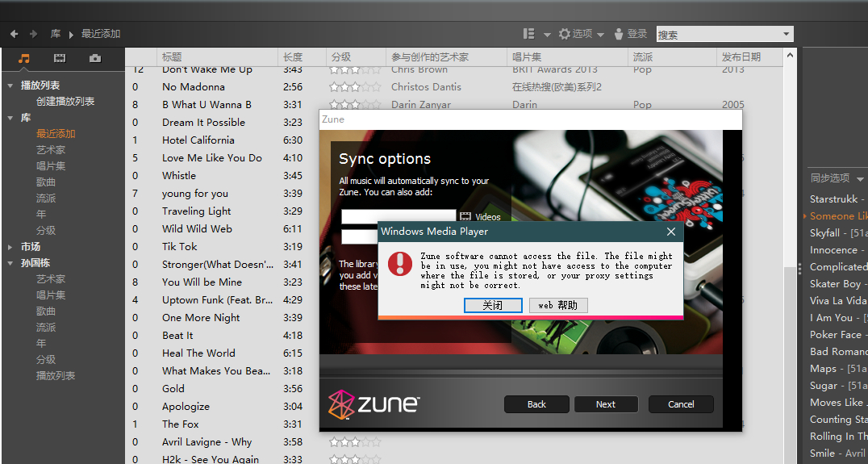This screenshot has height=464, width=868.
Task: Open the Music library tab icon
Action: point(24,58)
